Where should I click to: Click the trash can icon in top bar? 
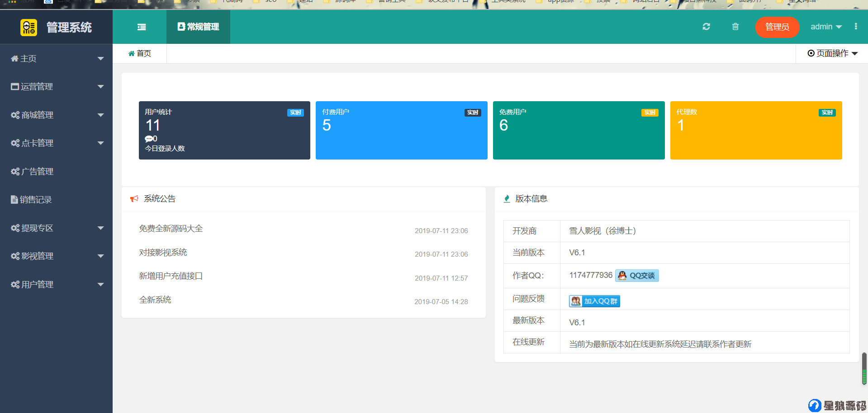tap(735, 27)
